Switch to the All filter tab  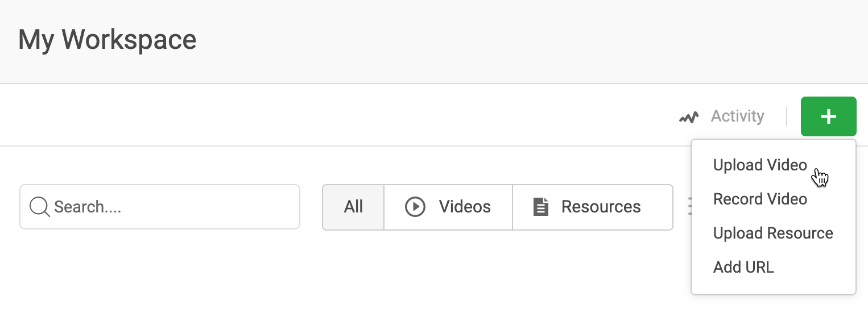353,207
